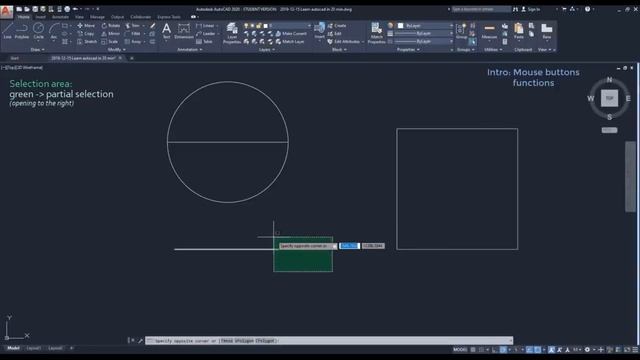
Task: Click the Scale tool
Action: tap(110, 42)
